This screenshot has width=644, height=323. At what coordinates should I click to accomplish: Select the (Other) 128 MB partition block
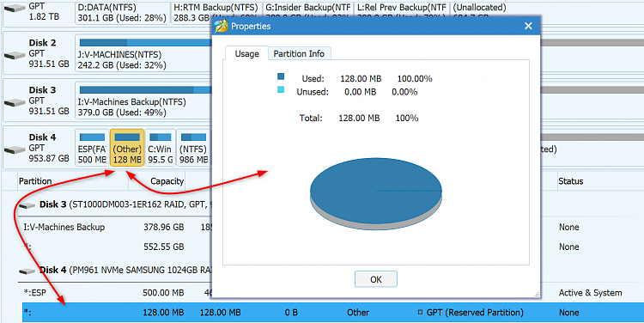[x=127, y=148]
